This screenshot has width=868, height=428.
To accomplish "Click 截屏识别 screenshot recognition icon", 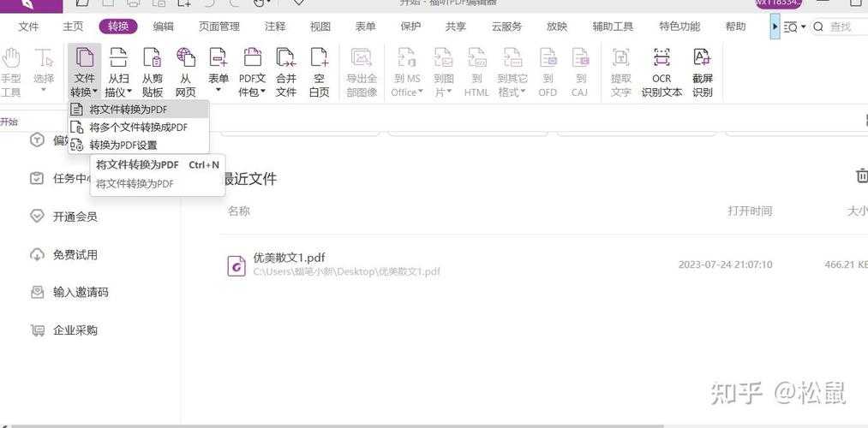I will 702,57.
